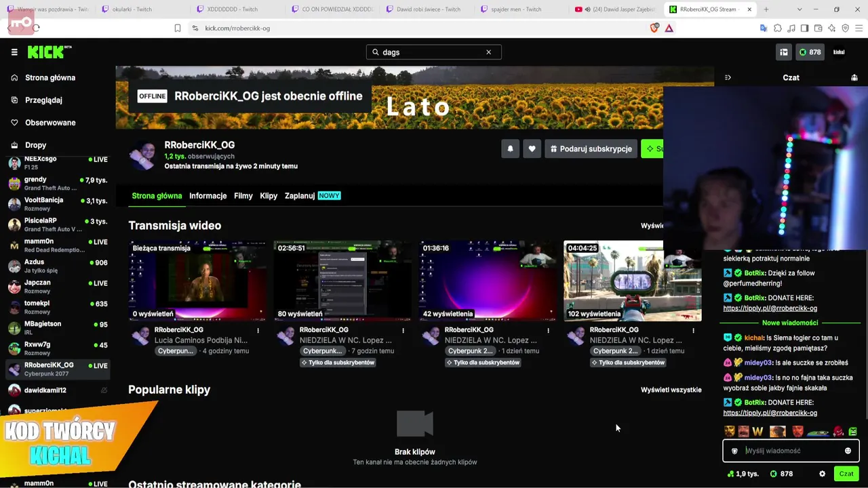Open grendy channel in the sidebar
Viewport: 868px width, 488px height.
(x=58, y=184)
